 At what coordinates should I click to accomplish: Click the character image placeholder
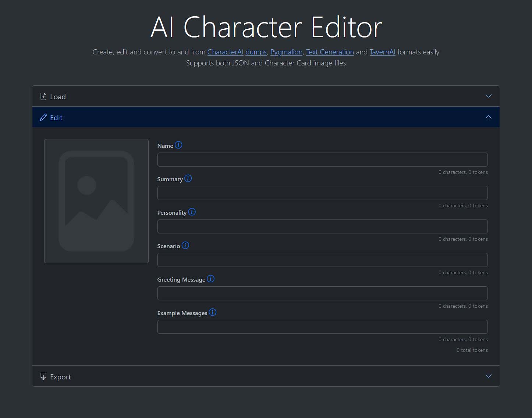96,201
